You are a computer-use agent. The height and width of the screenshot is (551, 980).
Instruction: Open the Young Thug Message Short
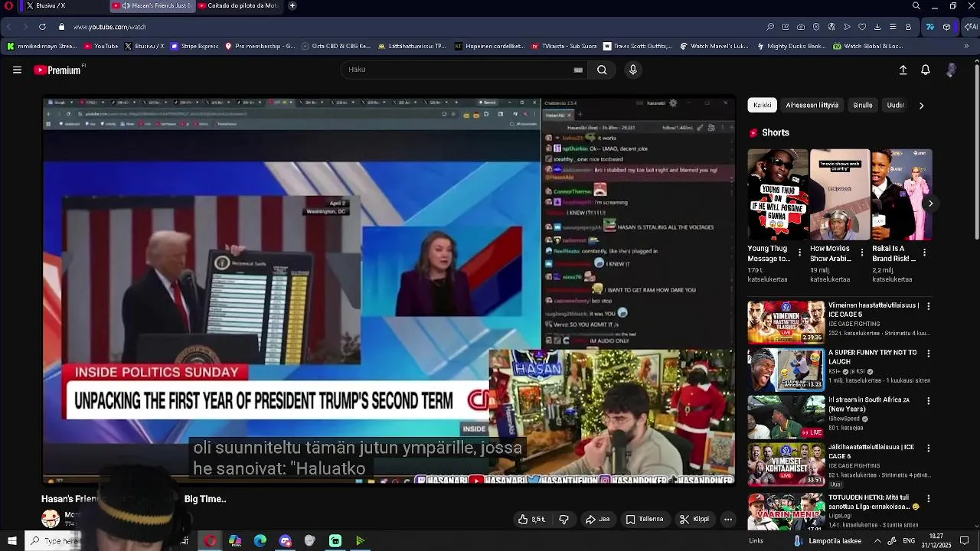[x=778, y=194]
